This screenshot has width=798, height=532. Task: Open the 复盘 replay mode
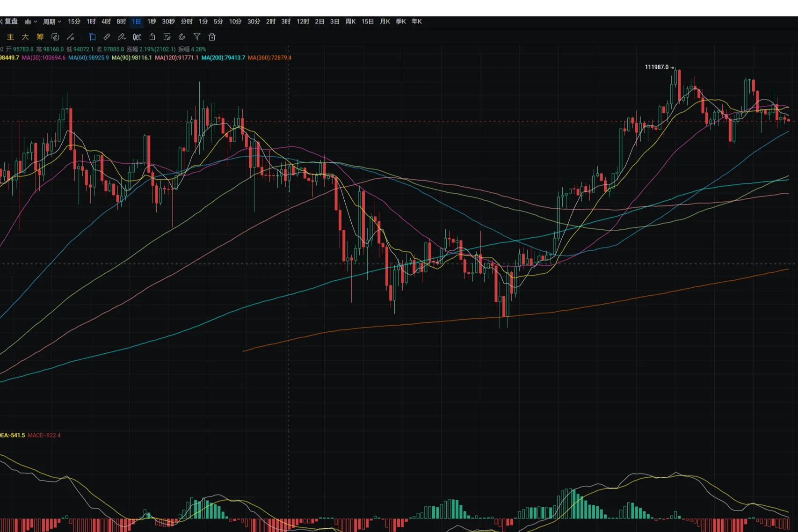pos(9,22)
